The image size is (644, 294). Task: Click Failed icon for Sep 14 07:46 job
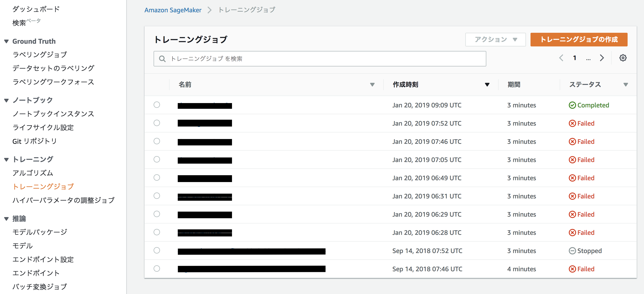[x=572, y=269]
